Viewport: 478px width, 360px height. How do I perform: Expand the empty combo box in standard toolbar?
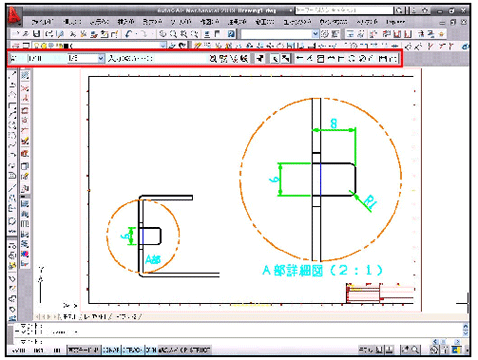pos(315,34)
